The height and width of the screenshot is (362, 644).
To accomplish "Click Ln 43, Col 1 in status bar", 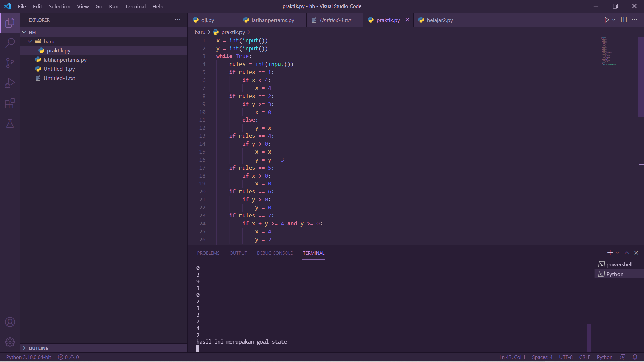I will (x=512, y=357).
